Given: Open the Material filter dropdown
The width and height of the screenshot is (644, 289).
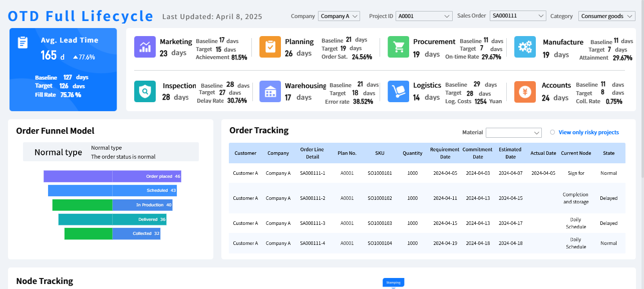Looking at the screenshot, I should [x=513, y=133].
